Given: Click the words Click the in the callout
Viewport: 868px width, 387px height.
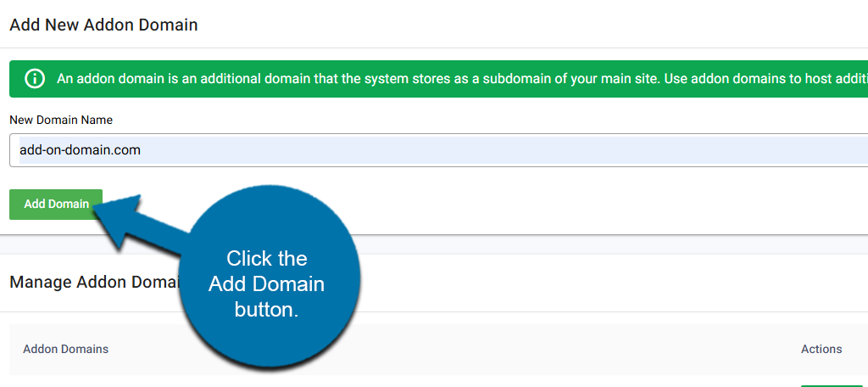Looking at the screenshot, I should pyautogui.click(x=266, y=258).
